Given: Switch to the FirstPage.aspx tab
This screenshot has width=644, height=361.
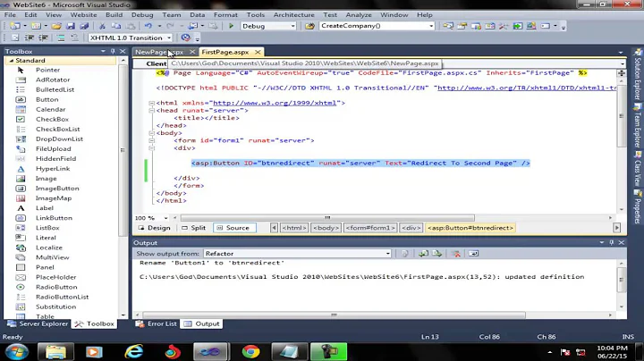Looking at the screenshot, I should (225, 52).
